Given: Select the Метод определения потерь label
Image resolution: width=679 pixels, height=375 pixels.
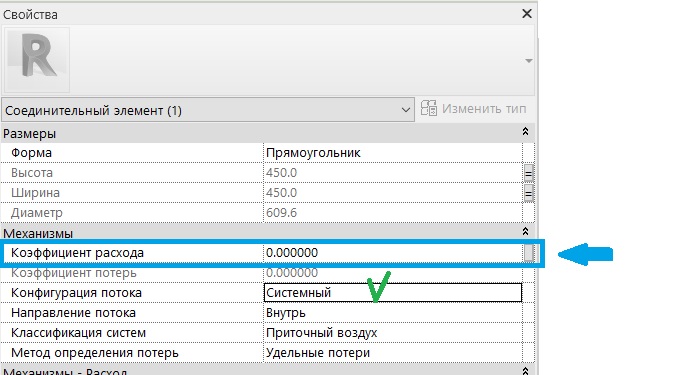Looking at the screenshot, I should [94, 352].
